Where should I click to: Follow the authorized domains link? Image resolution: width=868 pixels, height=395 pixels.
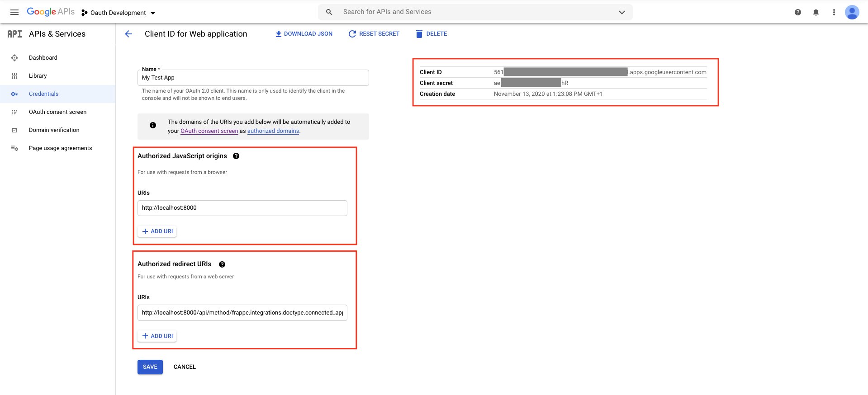point(273,131)
